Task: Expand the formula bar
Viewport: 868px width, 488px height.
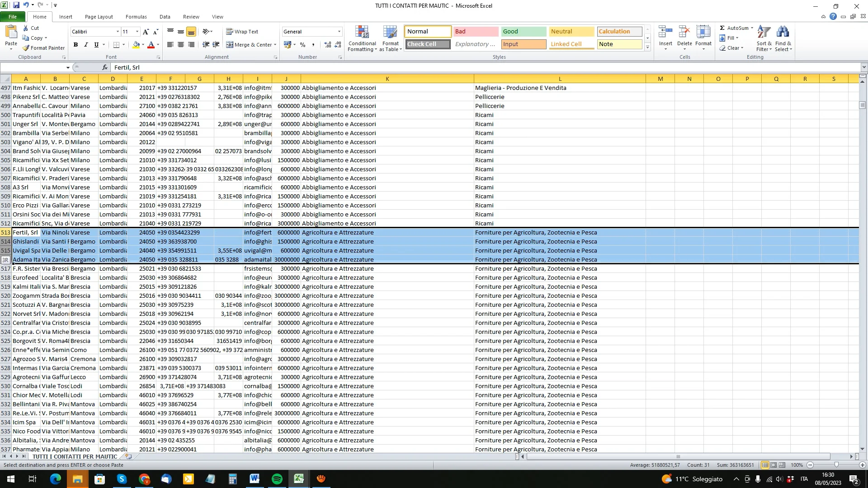Action: (864, 67)
